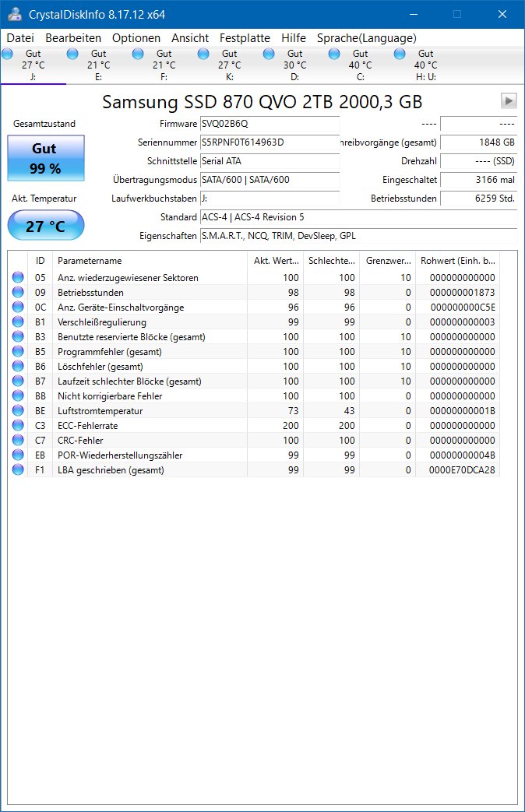
Task: Click status orb of attribute F1 row
Action: (18, 469)
